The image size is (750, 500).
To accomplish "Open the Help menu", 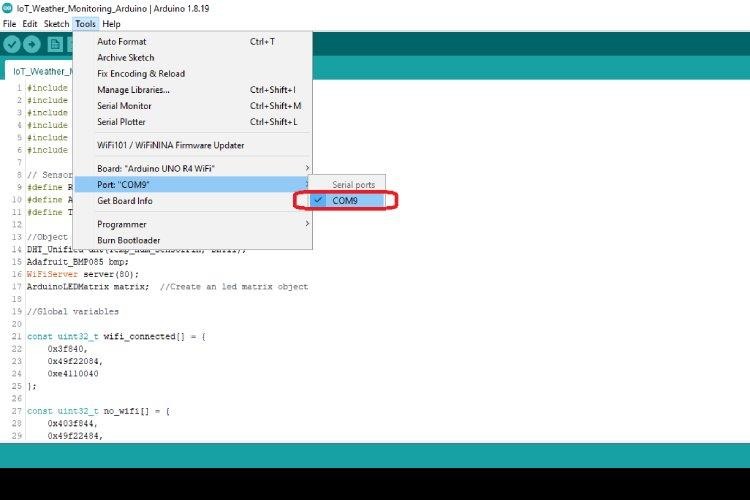I will (111, 24).
